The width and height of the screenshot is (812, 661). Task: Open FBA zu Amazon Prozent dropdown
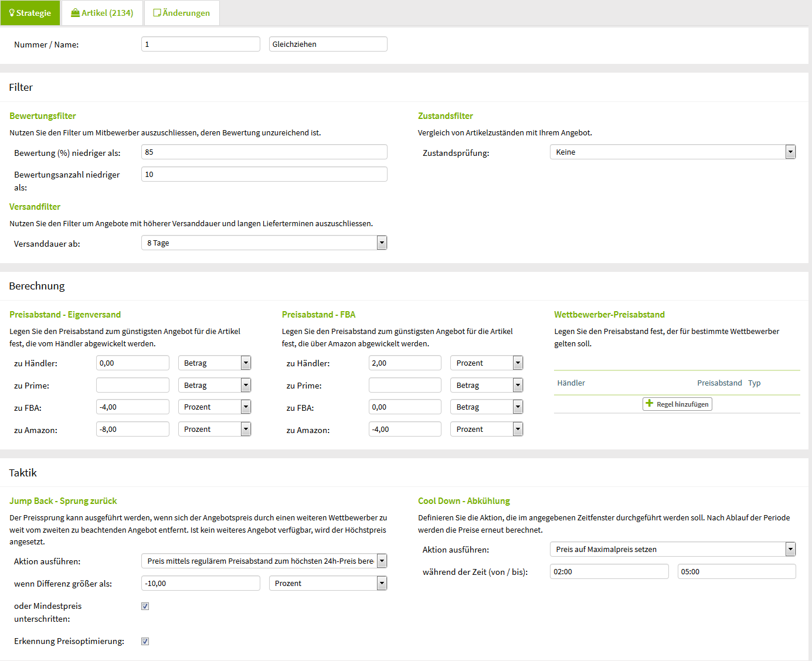point(487,429)
